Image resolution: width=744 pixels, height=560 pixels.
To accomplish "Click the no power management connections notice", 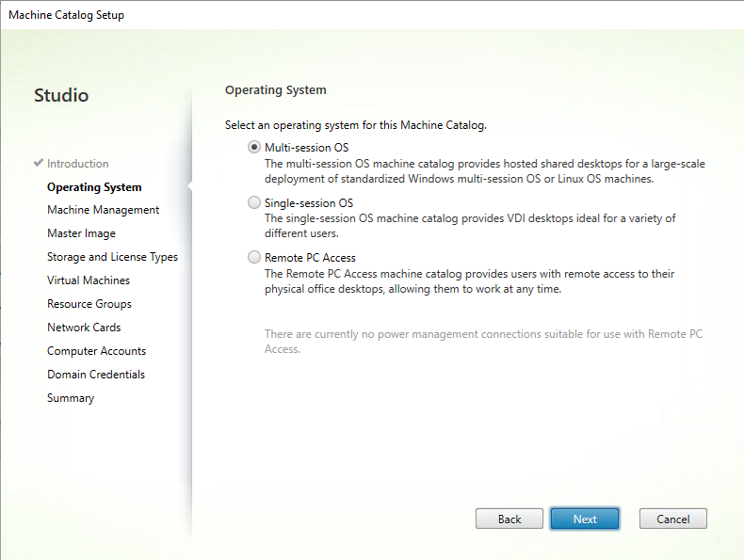I will [x=483, y=342].
